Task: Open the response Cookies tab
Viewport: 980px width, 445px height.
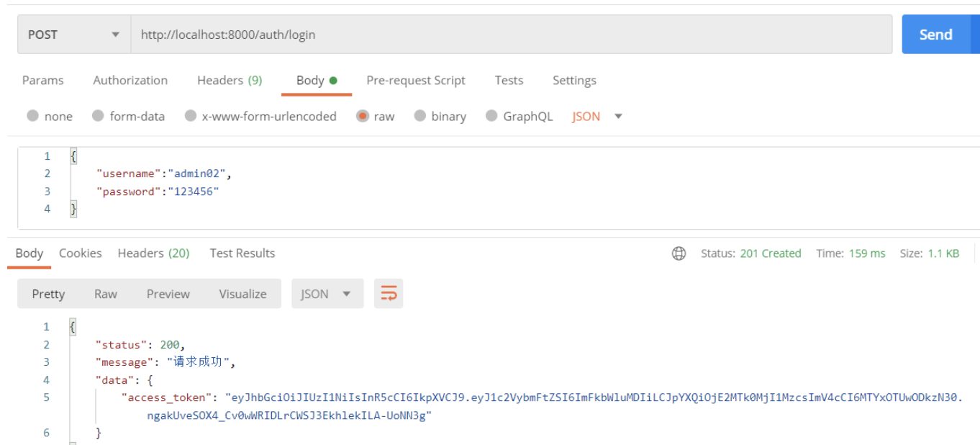Action: coord(80,253)
